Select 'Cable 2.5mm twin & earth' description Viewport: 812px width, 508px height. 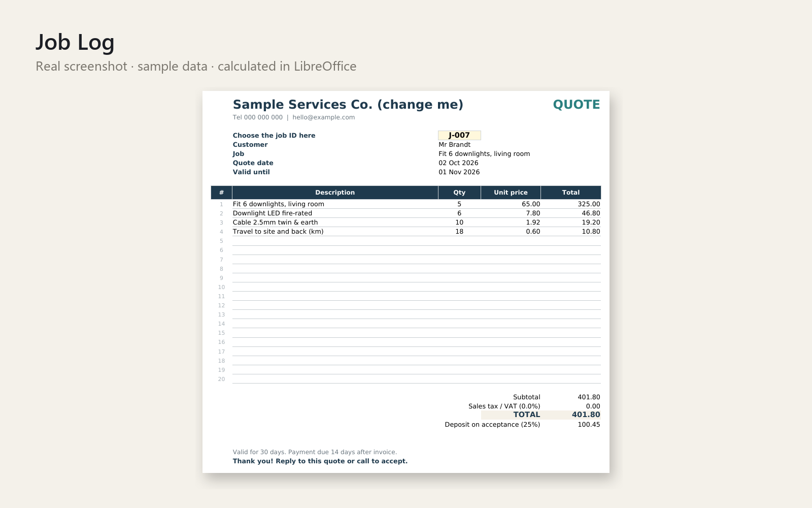click(x=275, y=223)
